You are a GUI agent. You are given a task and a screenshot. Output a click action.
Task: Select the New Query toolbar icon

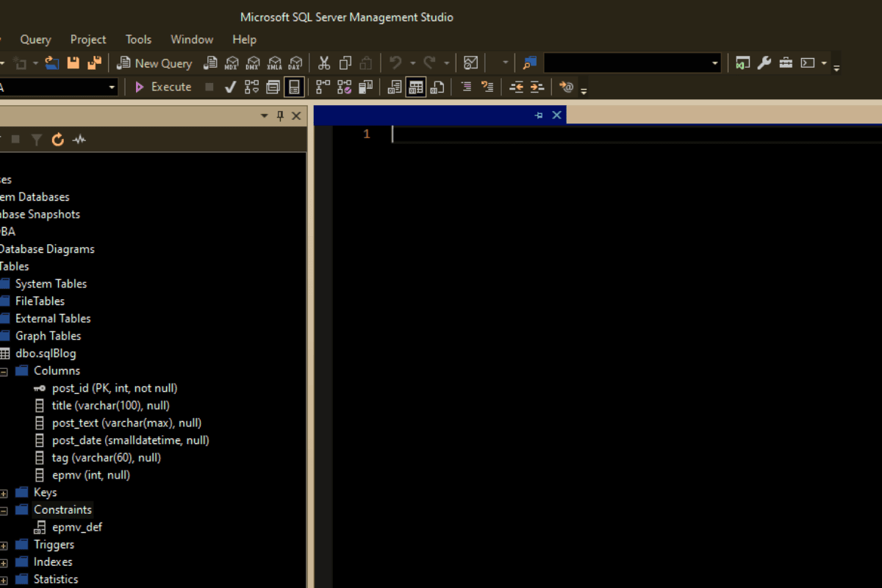pos(154,62)
